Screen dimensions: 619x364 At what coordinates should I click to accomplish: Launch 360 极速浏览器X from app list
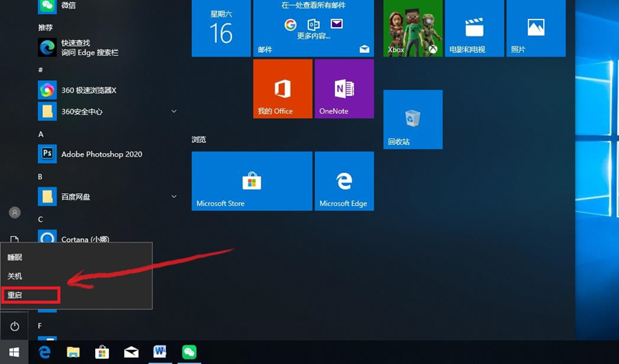(x=107, y=90)
